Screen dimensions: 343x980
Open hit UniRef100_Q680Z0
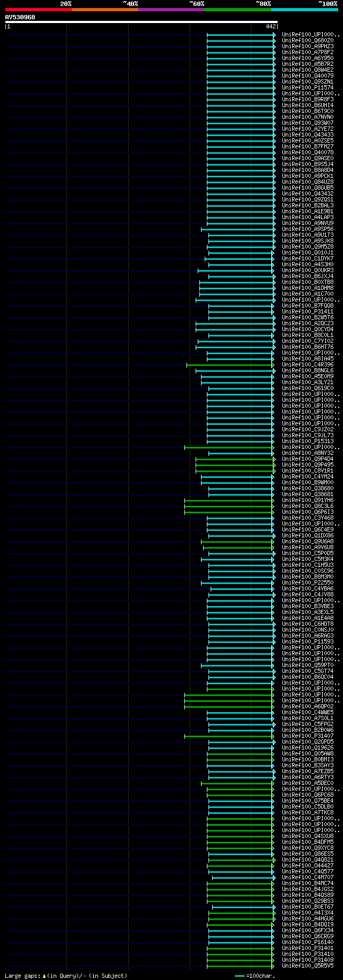point(308,41)
